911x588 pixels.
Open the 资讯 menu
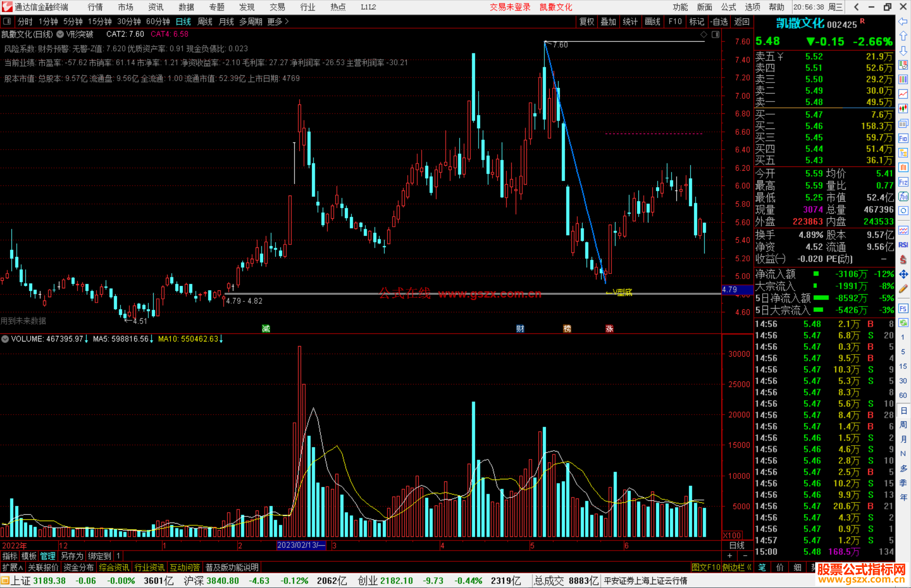156,7
